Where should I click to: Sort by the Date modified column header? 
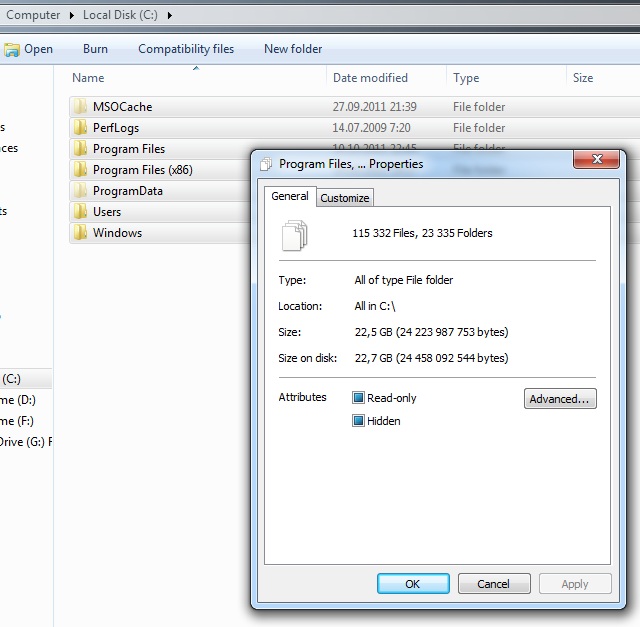(x=370, y=78)
